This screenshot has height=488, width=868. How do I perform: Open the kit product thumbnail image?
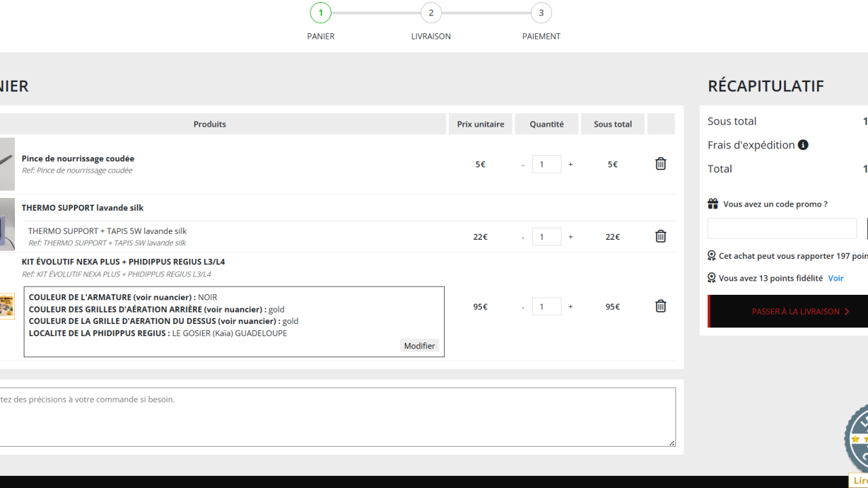coord(7,306)
